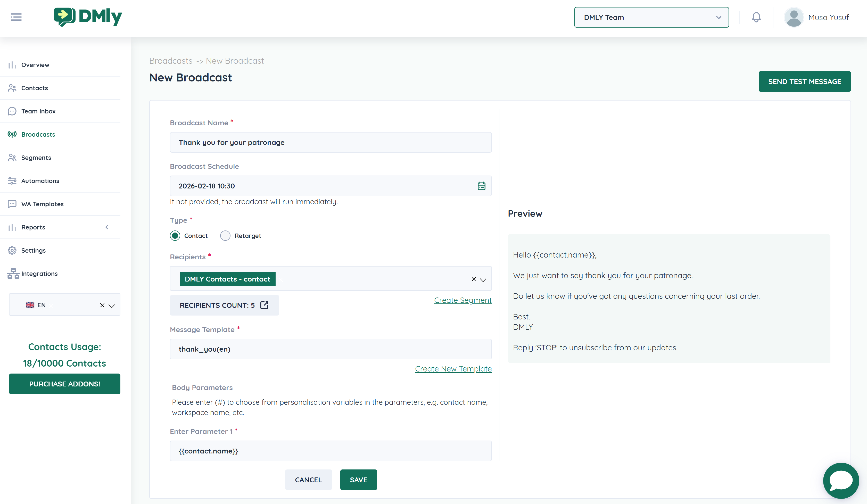
Task: Expand the EN language dropdown arrow
Action: (111, 305)
